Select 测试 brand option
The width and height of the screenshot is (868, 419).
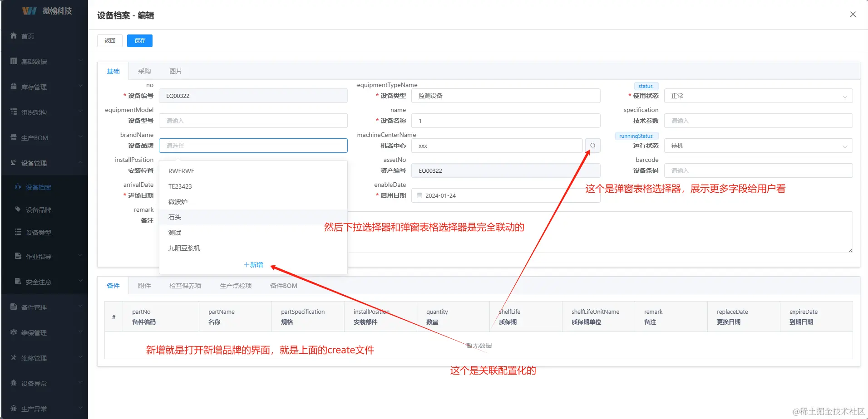(253, 233)
